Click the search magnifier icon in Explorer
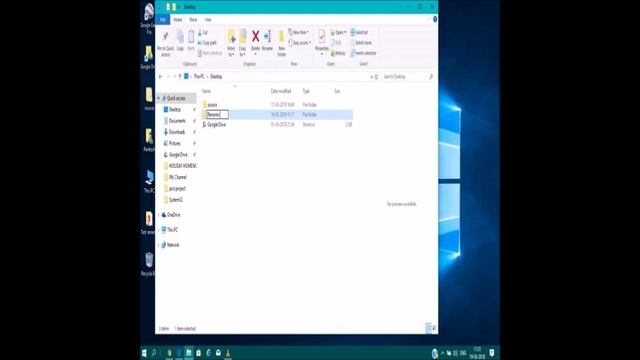Viewport: 640px width, 360px height. (431, 76)
